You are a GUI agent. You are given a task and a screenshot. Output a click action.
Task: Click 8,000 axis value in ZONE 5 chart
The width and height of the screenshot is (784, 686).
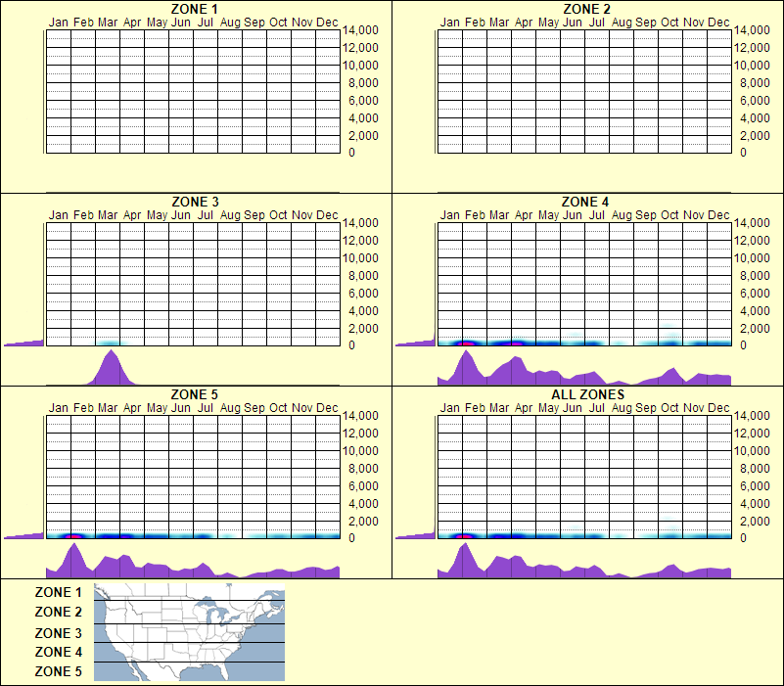pyautogui.click(x=363, y=469)
